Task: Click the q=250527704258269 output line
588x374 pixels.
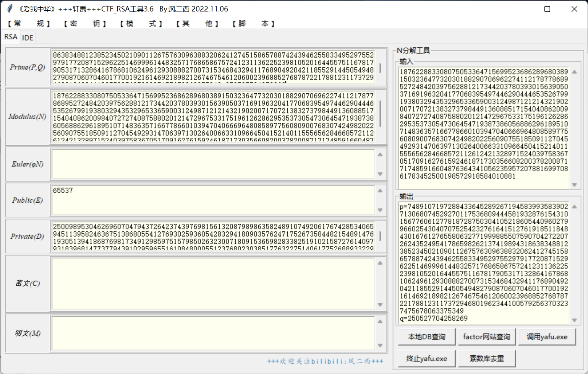Action: 434,318
